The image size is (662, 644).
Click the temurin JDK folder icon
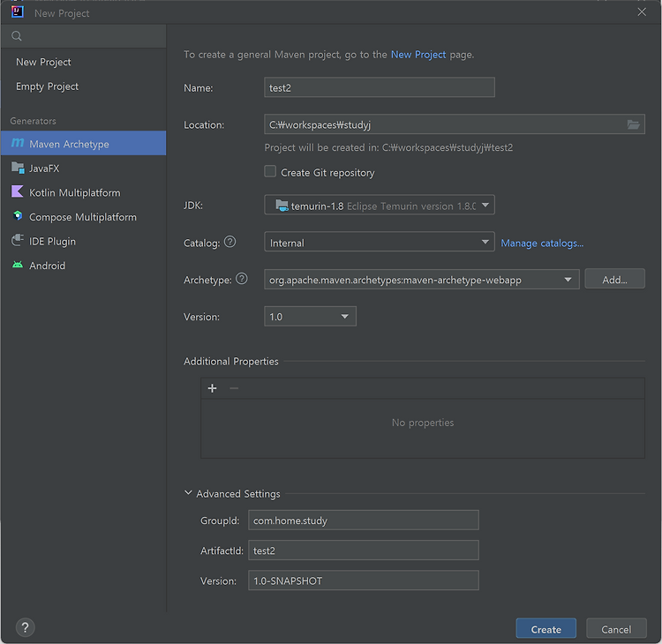[x=282, y=206]
